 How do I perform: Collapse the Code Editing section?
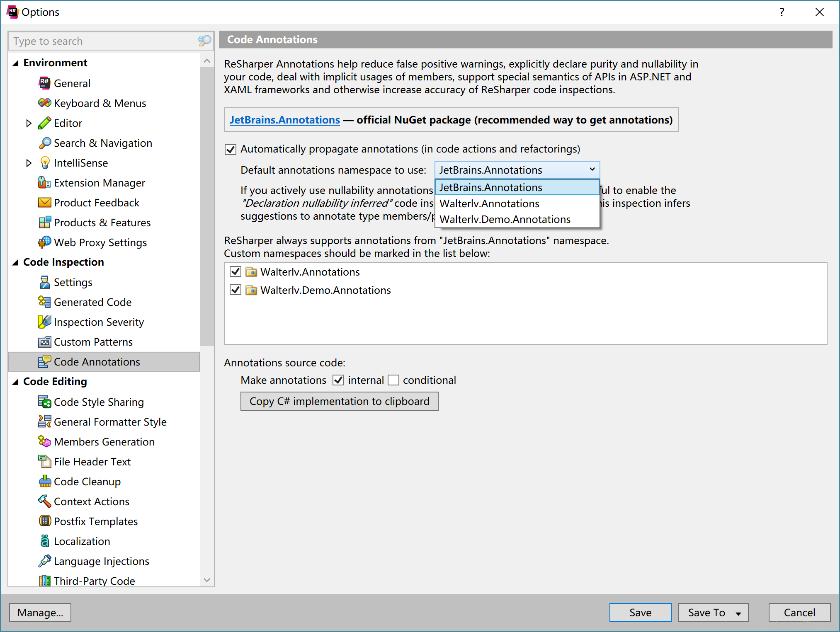16,382
